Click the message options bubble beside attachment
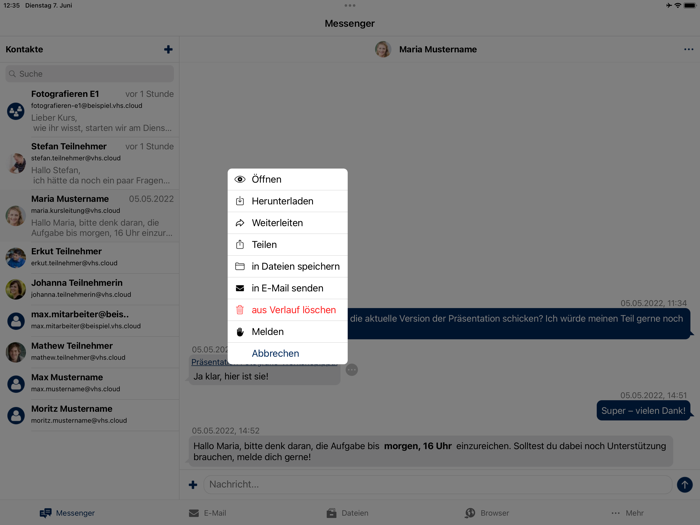Image resolution: width=700 pixels, height=525 pixels. [352, 370]
